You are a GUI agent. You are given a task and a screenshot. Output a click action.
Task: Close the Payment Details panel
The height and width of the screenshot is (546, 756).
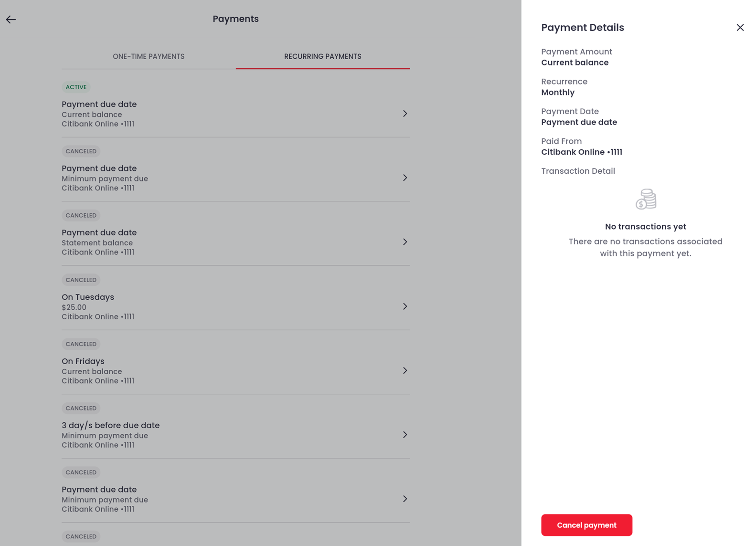pos(740,27)
